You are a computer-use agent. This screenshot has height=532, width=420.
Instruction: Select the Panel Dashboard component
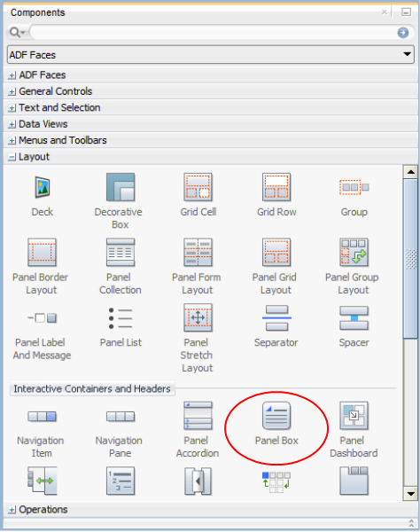(354, 430)
